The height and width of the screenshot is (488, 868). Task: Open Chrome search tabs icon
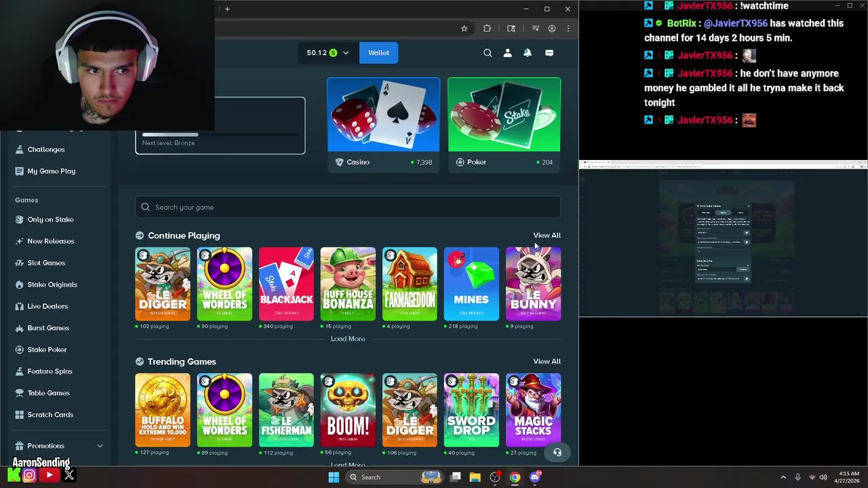point(511,28)
